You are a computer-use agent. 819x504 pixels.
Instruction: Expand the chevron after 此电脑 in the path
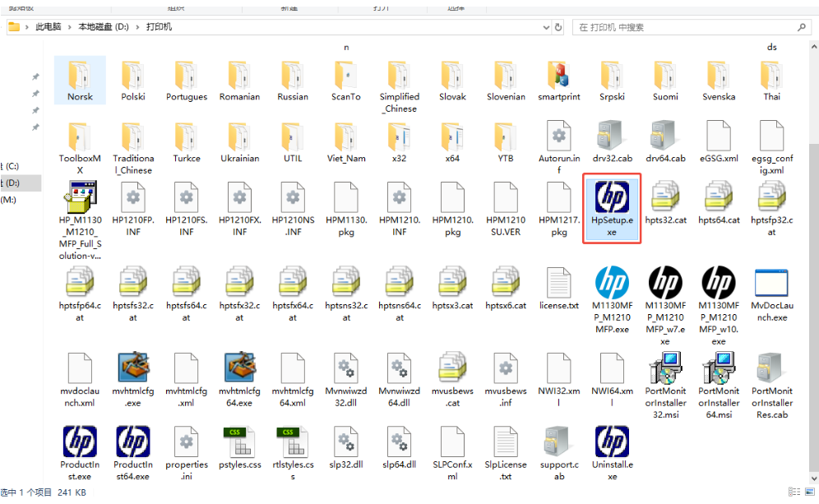[x=69, y=27]
